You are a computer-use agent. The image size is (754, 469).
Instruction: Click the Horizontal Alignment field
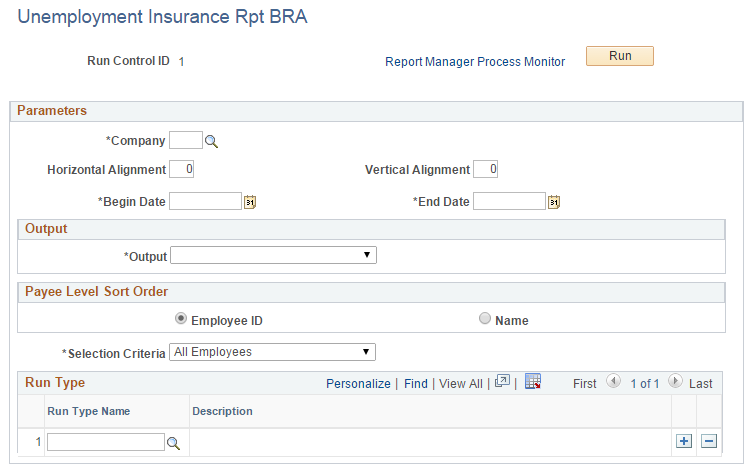(181, 169)
